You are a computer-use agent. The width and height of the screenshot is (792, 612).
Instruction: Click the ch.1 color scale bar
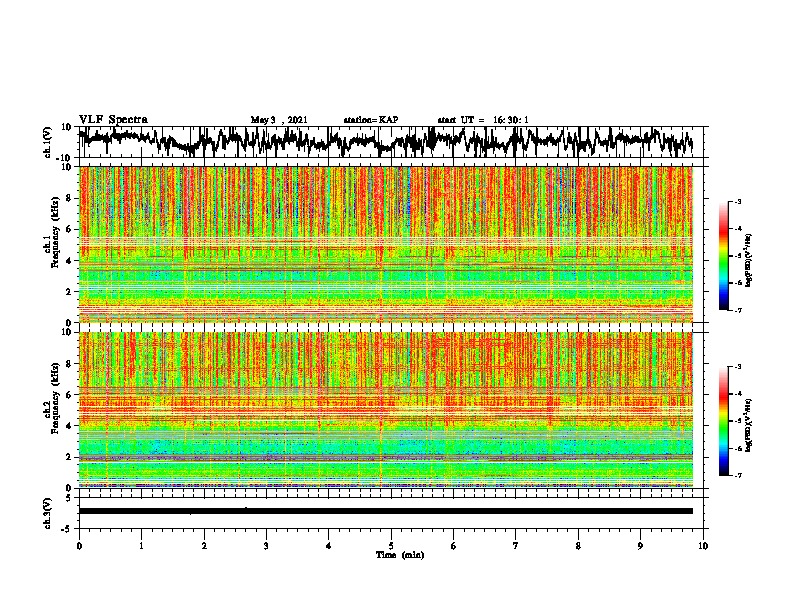point(723,256)
